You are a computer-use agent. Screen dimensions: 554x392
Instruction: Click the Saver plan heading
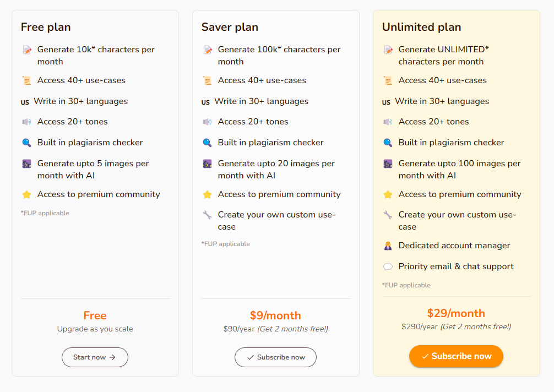[230, 27]
